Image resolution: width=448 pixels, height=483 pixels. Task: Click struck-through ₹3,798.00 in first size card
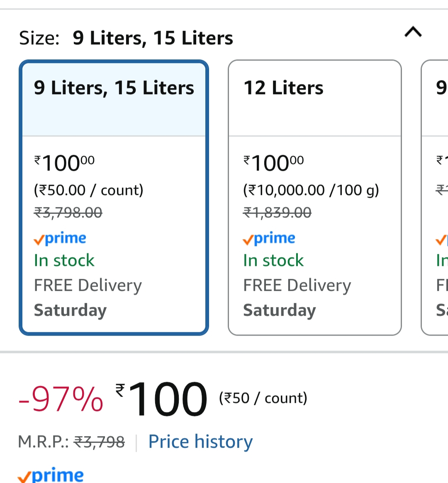68,212
